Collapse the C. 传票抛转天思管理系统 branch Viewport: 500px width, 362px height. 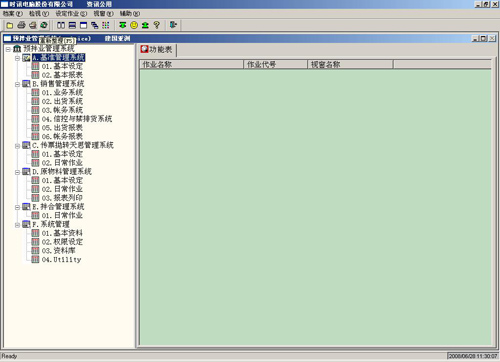(17, 146)
